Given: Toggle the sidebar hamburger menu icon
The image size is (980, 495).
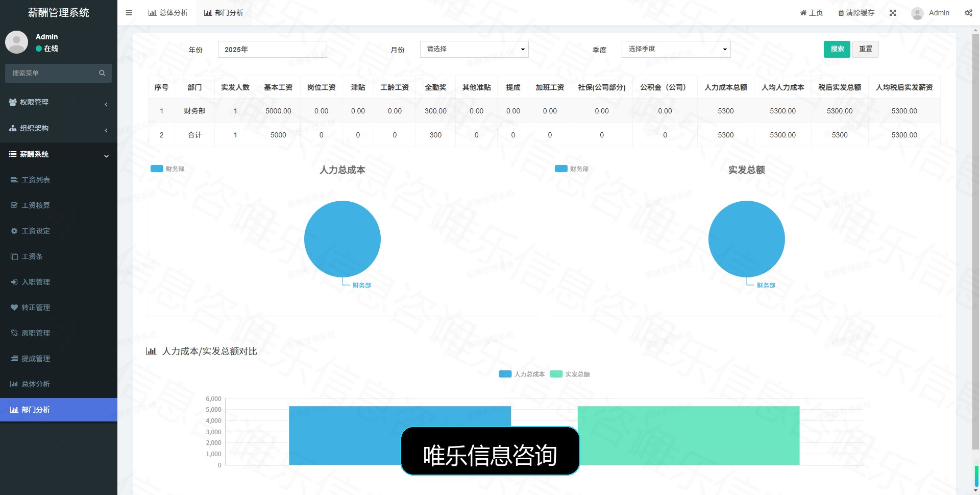Looking at the screenshot, I should [129, 13].
